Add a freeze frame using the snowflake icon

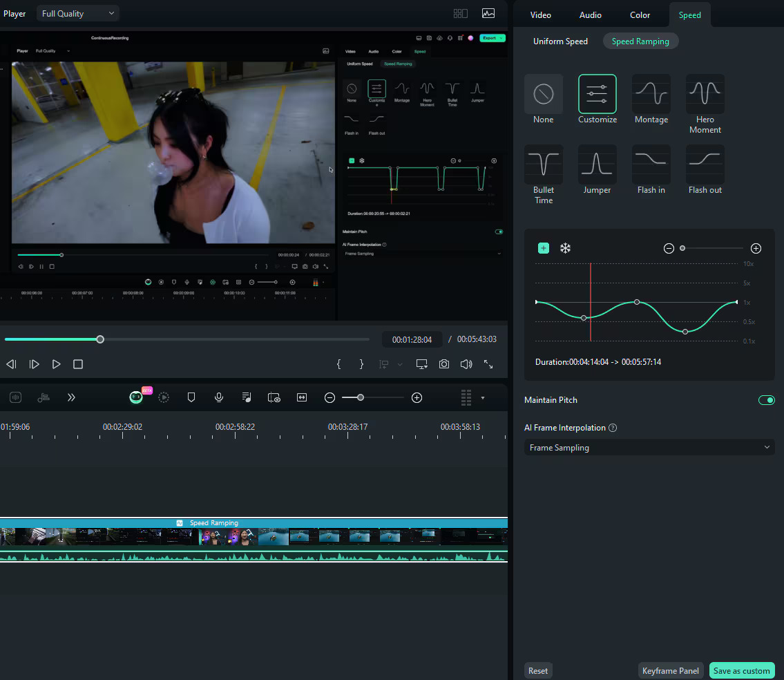[565, 248]
